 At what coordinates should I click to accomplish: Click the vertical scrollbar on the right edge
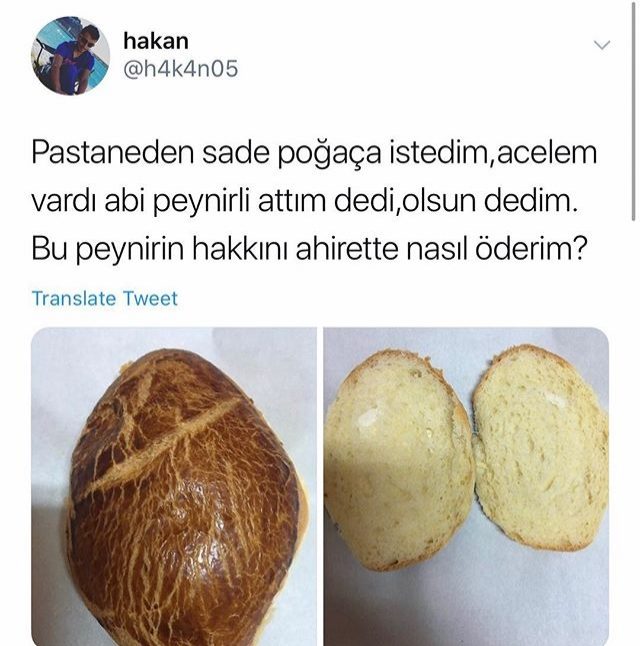click(x=634, y=111)
